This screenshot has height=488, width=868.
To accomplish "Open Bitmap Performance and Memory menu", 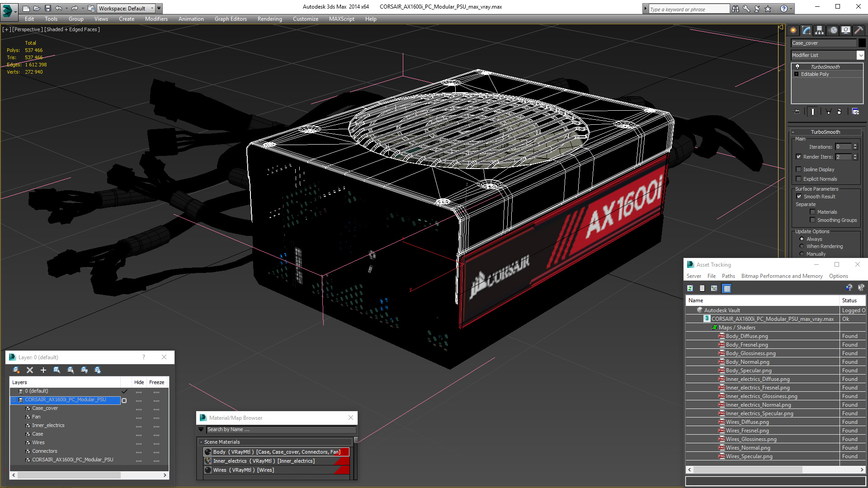I will [782, 276].
